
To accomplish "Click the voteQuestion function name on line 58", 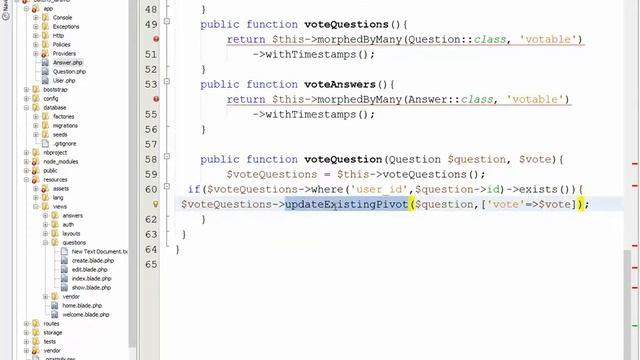I will [343, 160].
